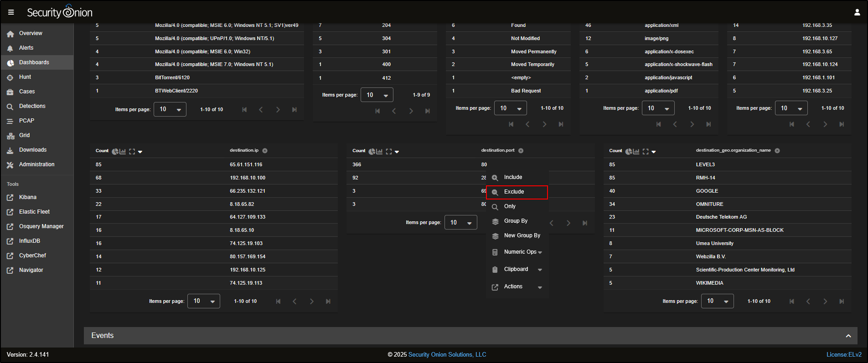The height and width of the screenshot is (363, 868).
Task: Maximize the destination_geo.organization_name table
Action: click(x=646, y=151)
